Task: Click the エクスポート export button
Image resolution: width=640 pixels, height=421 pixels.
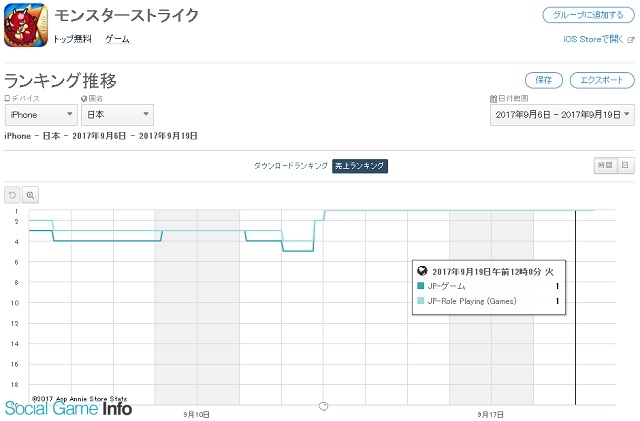Action: (x=601, y=79)
